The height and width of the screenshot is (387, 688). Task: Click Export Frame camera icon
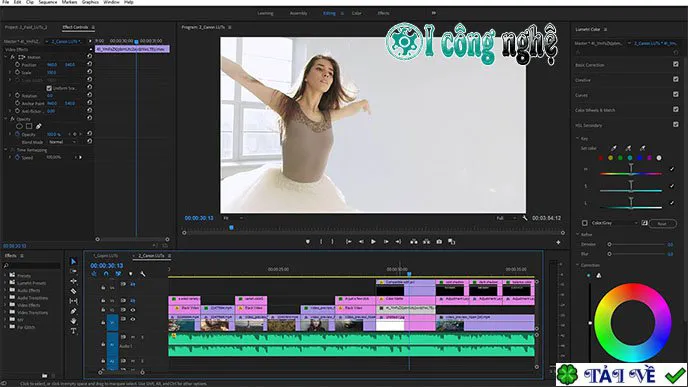tap(439, 242)
